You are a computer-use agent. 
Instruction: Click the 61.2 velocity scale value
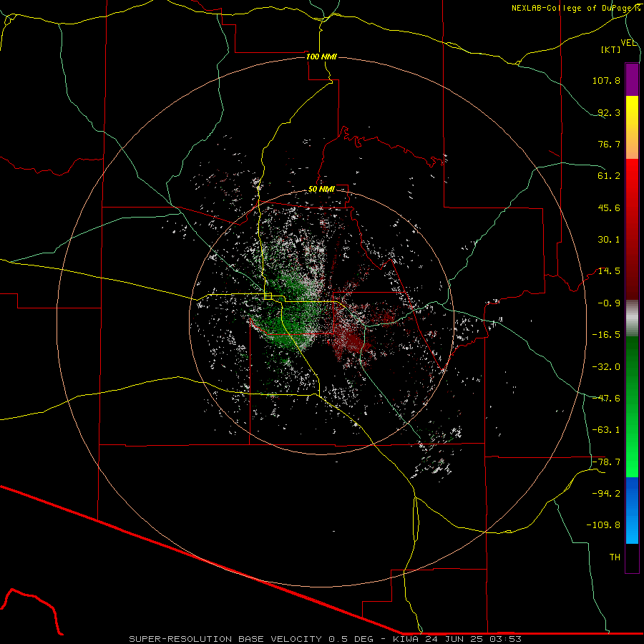tap(609, 176)
